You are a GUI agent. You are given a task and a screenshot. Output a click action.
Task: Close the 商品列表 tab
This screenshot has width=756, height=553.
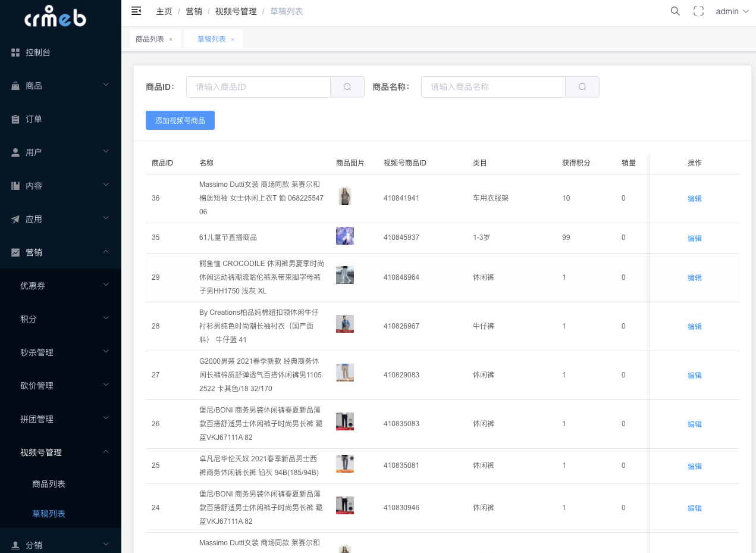pos(171,38)
